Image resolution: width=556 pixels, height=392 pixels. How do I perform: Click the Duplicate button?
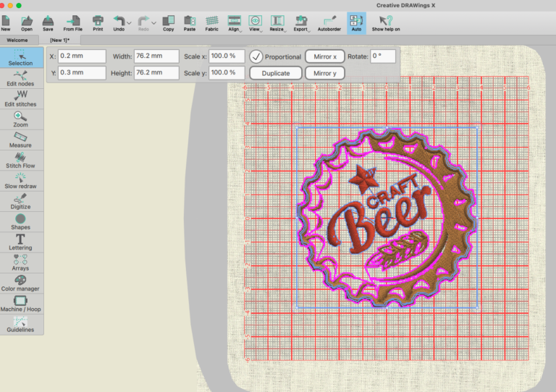[x=276, y=73]
